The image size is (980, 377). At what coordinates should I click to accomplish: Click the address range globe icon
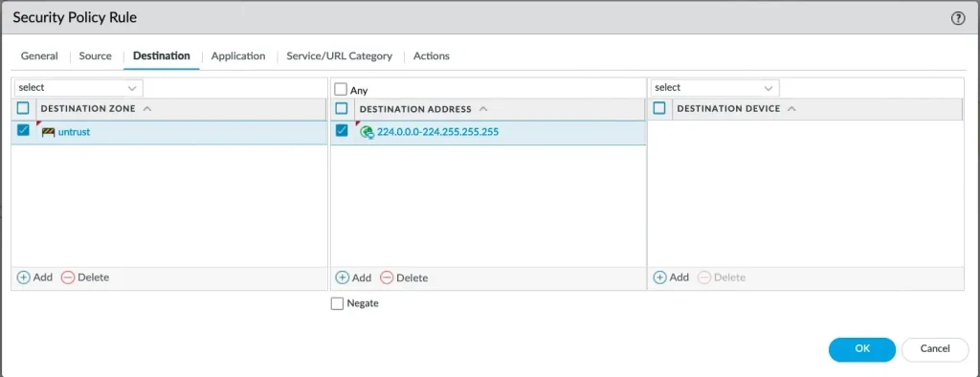pyautogui.click(x=367, y=132)
